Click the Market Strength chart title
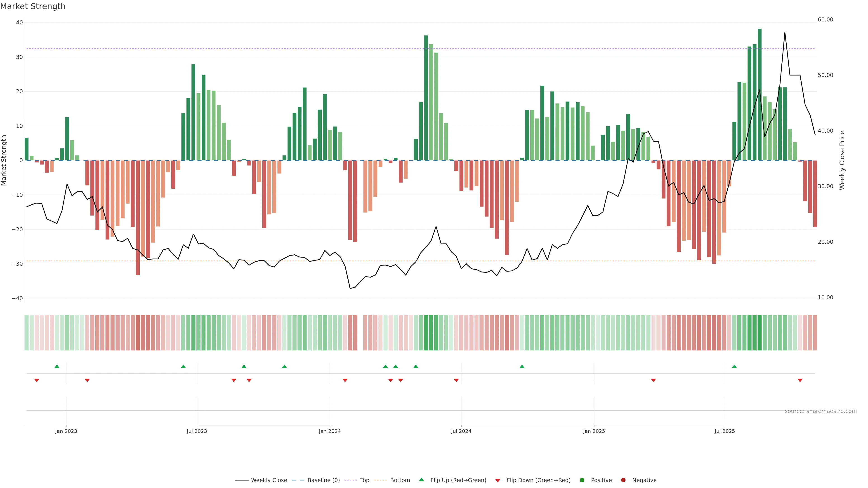The image size is (868, 488). point(33,6)
